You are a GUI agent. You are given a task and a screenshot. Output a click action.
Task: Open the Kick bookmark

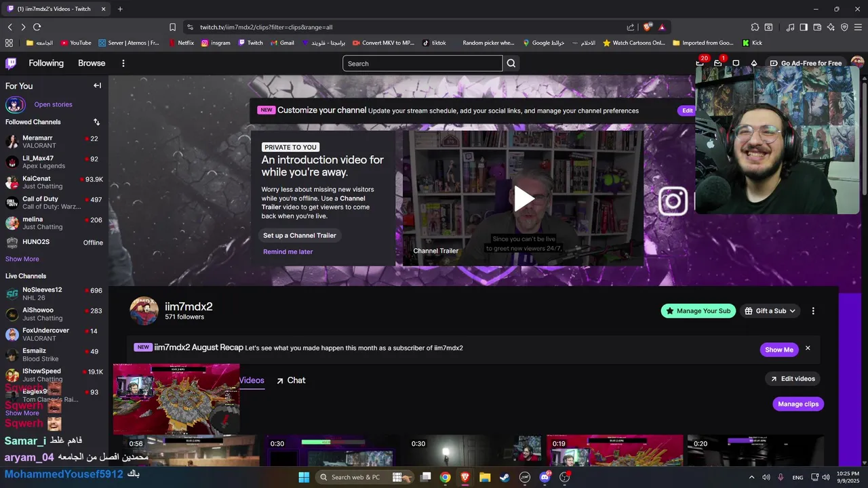[x=752, y=43]
